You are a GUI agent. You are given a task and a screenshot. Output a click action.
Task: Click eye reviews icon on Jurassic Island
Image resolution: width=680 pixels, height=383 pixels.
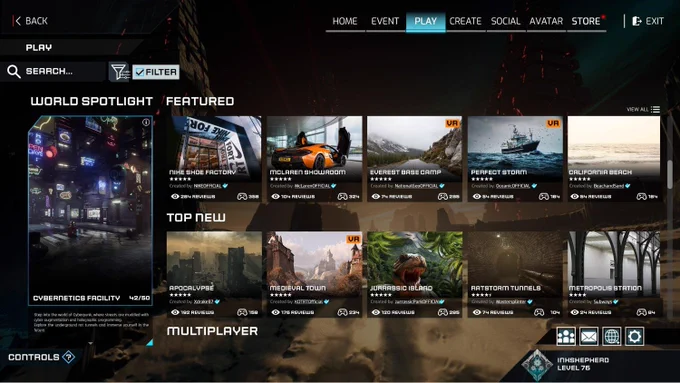tap(376, 312)
